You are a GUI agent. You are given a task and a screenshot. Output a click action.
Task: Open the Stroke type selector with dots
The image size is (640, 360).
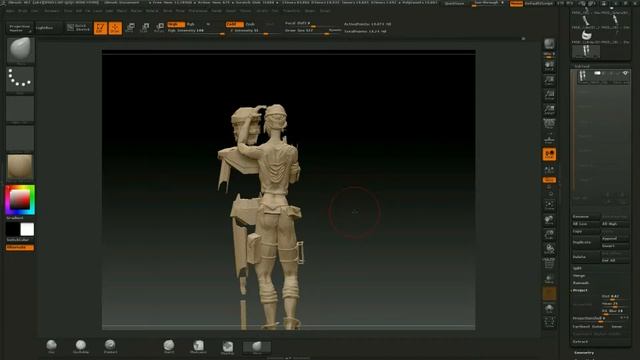pyautogui.click(x=20, y=79)
